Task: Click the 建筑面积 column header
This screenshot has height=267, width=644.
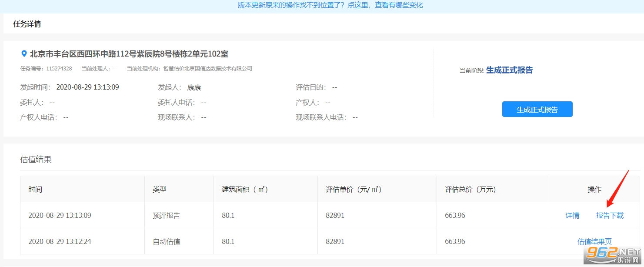Action: coord(245,189)
